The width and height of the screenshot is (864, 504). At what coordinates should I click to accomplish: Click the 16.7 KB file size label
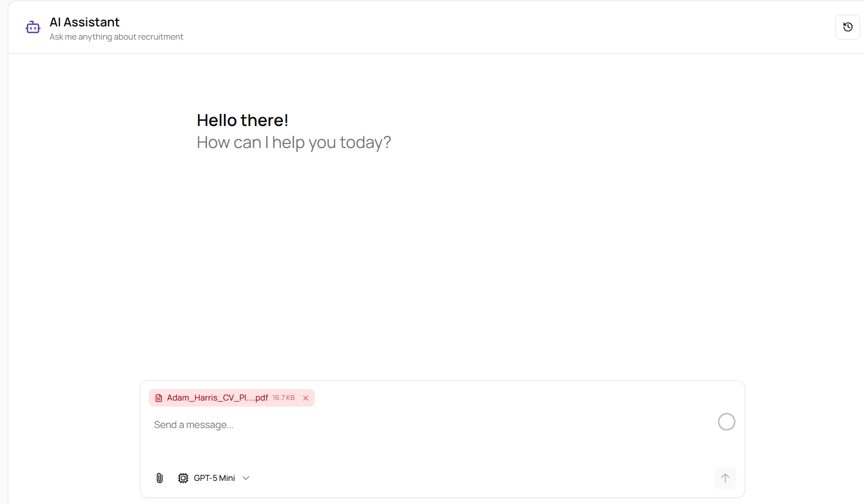click(x=283, y=398)
